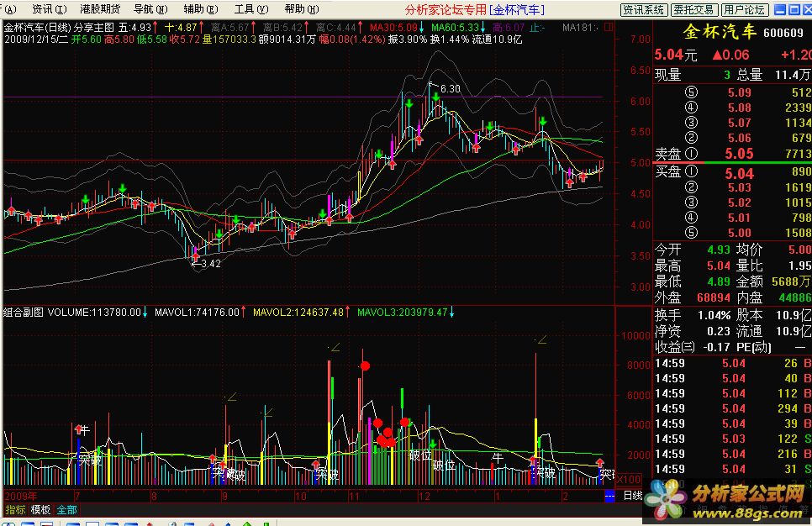Viewport: 812px width, 526px height.
Task: Click the 3.42 low price marker
Action: pyautogui.click(x=210, y=264)
